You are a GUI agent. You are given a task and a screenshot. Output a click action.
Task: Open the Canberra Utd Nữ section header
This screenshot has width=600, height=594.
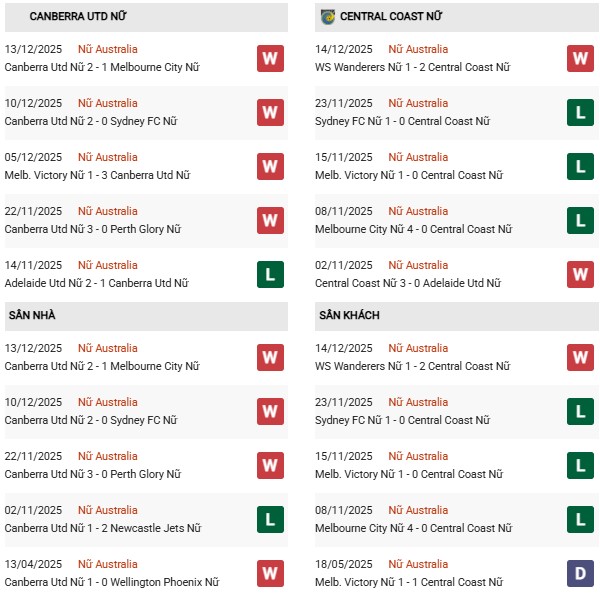pos(78,17)
